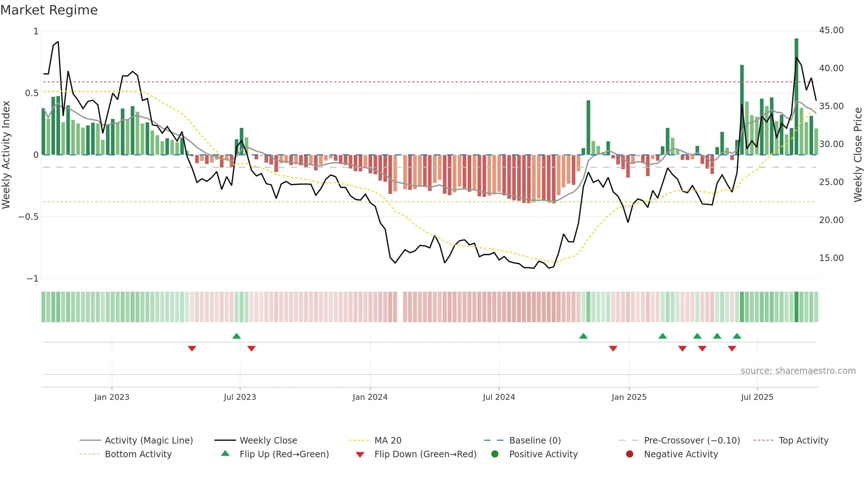Click the Jan 2025 x-axis label
868x488 pixels.
(x=629, y=397)
